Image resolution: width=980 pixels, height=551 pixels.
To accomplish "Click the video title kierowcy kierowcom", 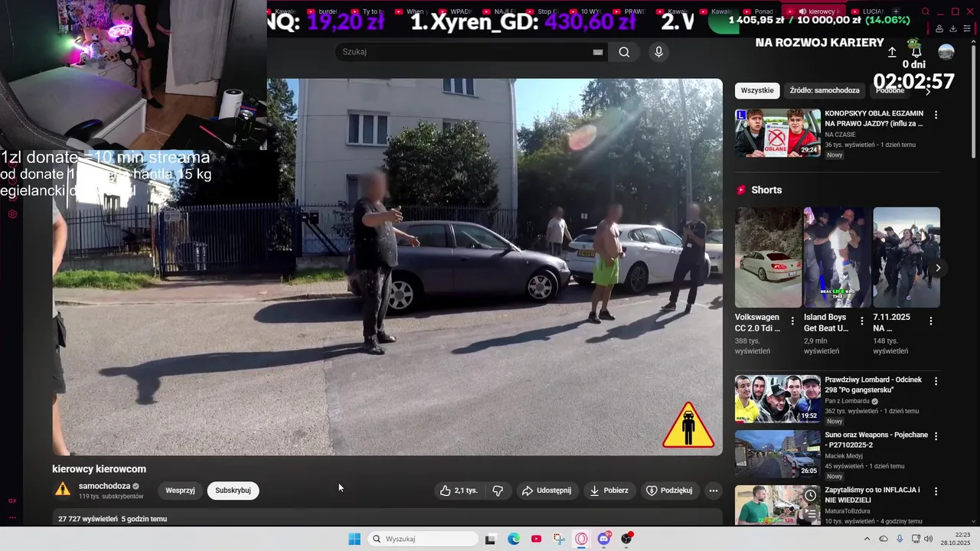I will tap(99, 469).
